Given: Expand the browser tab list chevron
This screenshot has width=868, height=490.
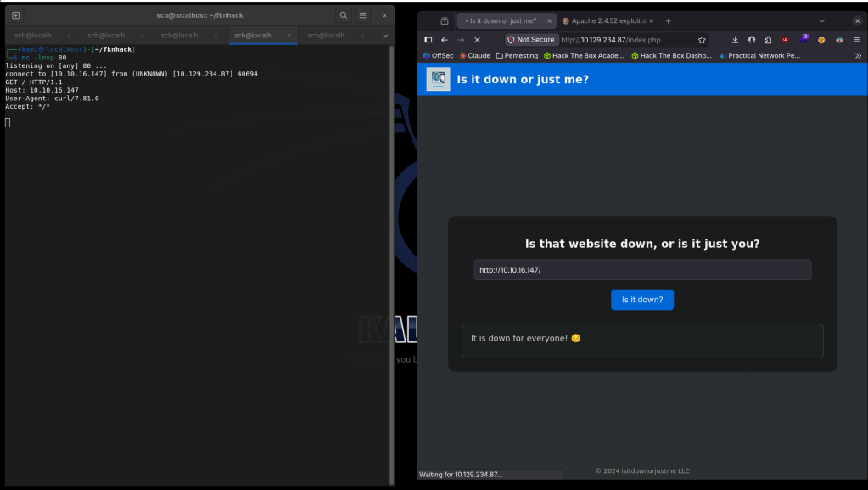Looking at the screenshot, I should point(821,20).
